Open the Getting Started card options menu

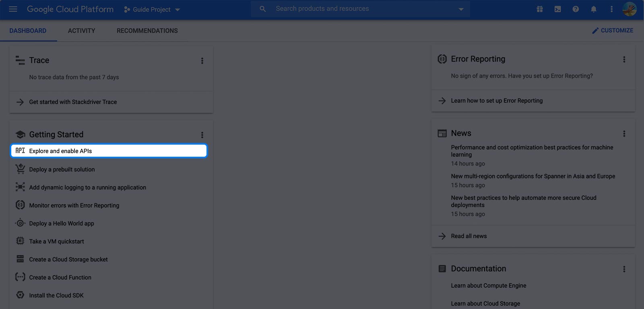[202, 135]
